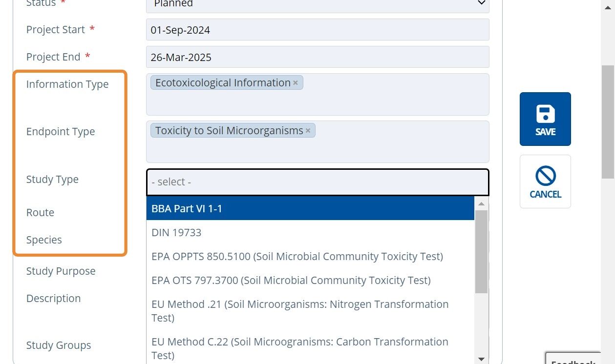This screenshot has width=615, height=364.
Task: Click the Cancel prohibition icon
Action: pos(545,176)
